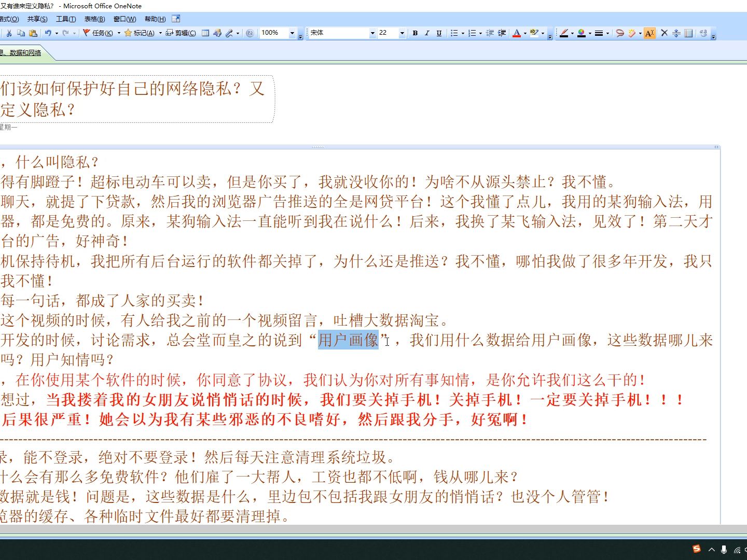
Task: Click the audio recording icon
Action: click(217, 33)
